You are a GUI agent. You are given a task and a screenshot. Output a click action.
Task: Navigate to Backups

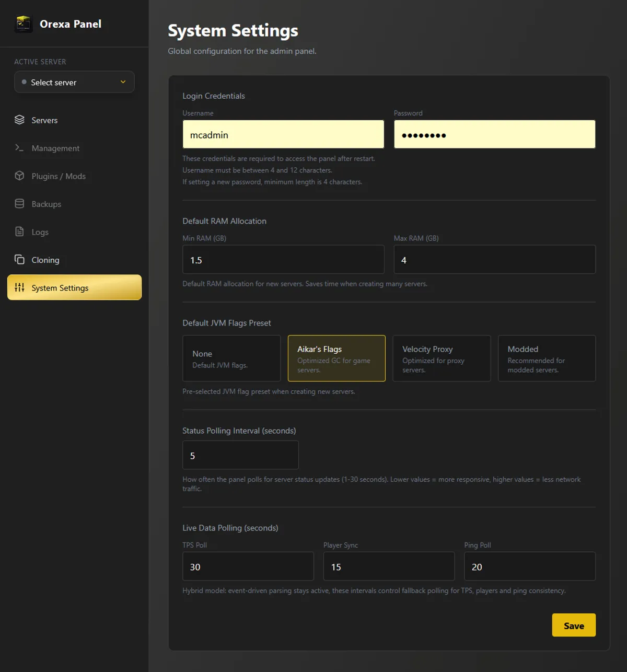(74, 204)
